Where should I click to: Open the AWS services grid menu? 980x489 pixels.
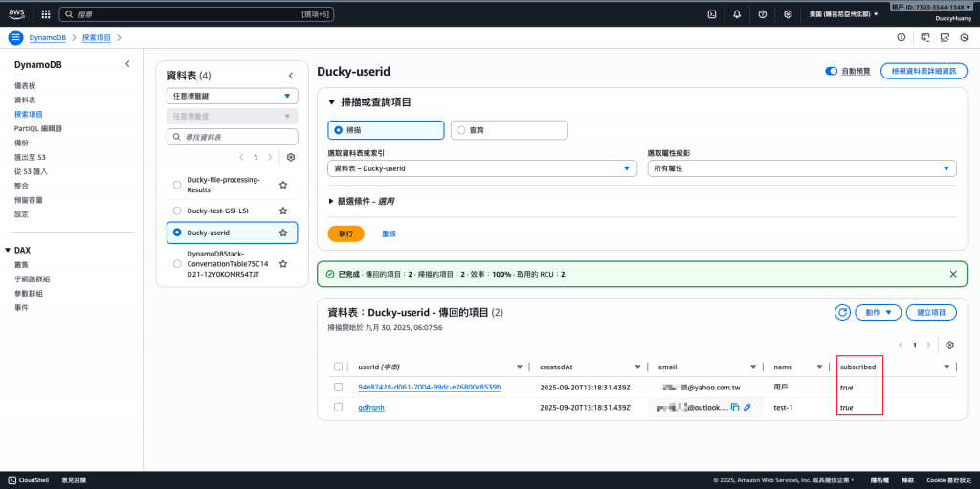[46, 14]
